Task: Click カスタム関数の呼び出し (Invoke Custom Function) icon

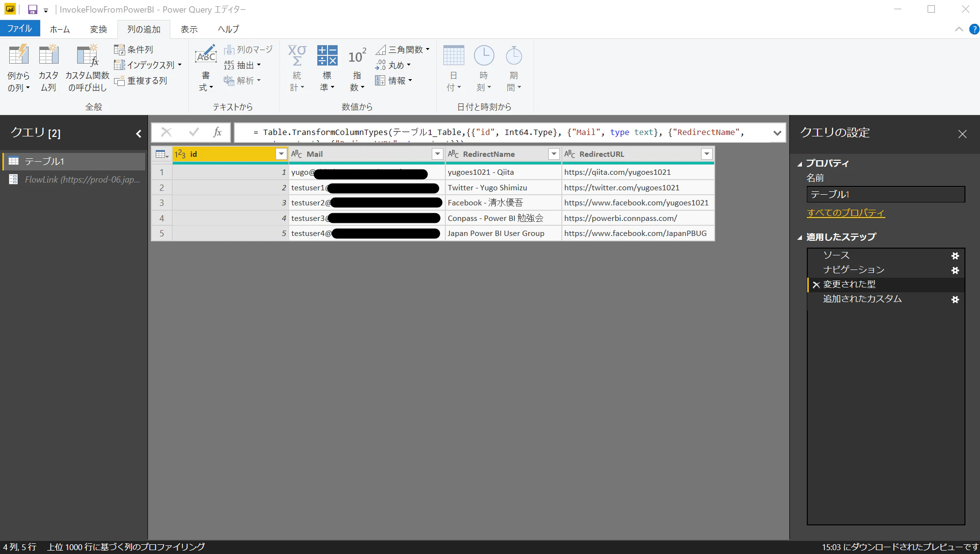Action: click(x=88, y=55)
